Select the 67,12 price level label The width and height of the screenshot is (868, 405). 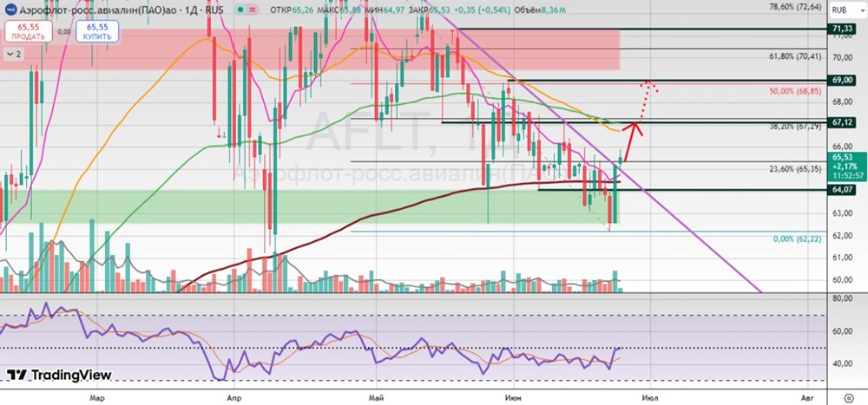click(842, 122)
